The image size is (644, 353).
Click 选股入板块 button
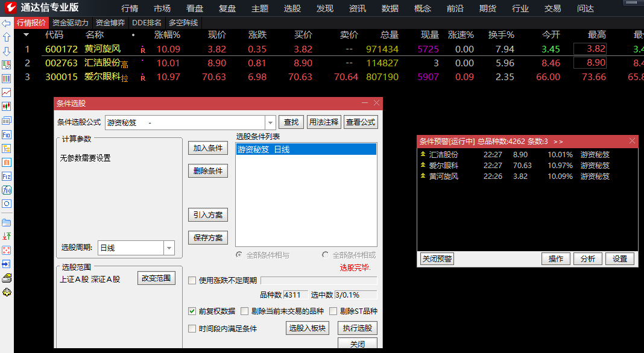click(x=307, y=328)
